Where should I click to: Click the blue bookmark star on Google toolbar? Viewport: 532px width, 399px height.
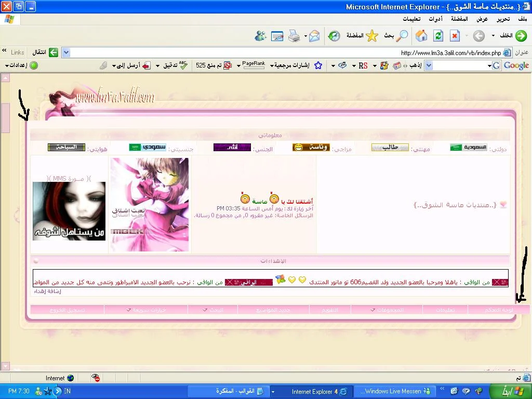point(318,65)
